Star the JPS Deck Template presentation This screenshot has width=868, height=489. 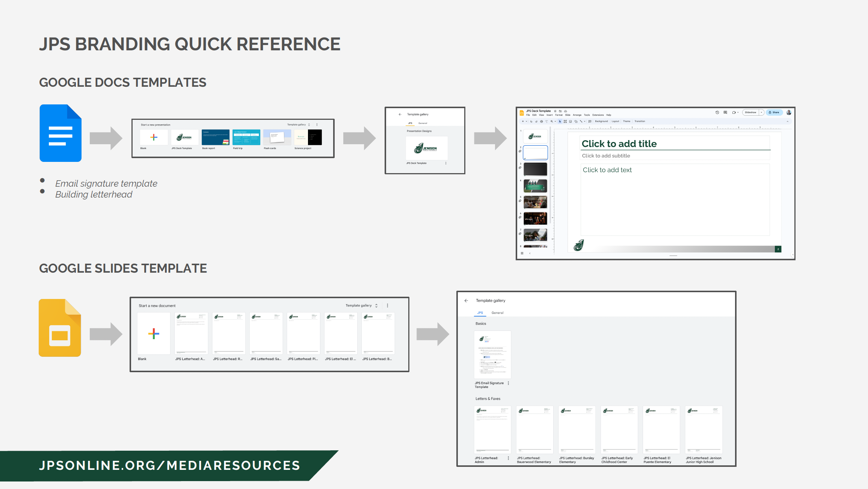click(555, 111)
